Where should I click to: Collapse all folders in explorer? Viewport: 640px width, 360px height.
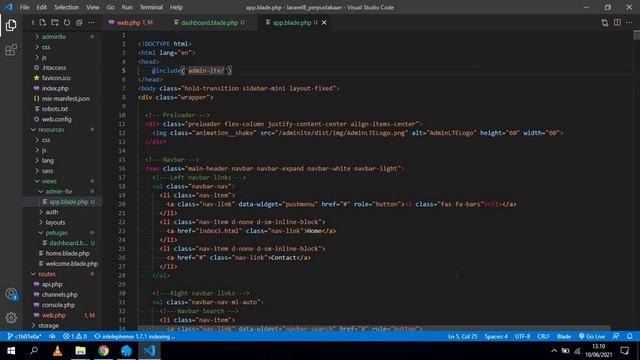coord(79,22)
